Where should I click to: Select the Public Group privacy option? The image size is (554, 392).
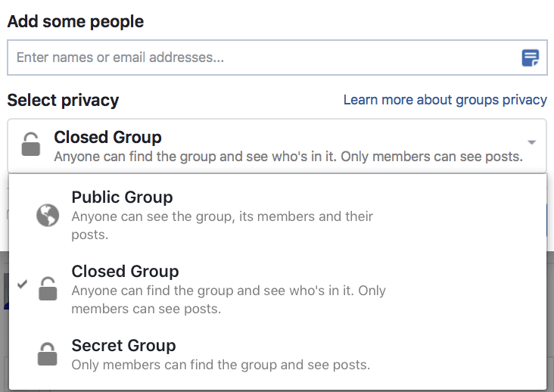(122, 198)
